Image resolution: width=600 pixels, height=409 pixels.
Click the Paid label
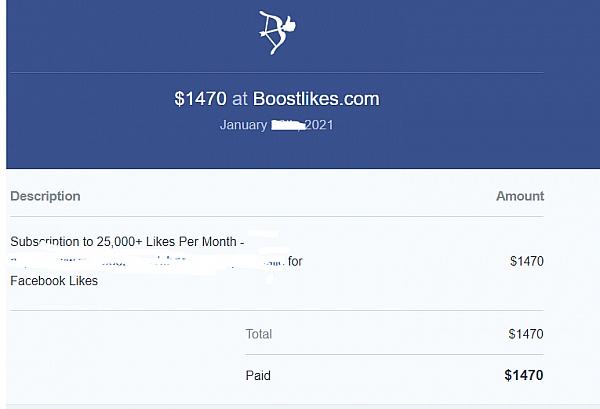coord(258,375)
